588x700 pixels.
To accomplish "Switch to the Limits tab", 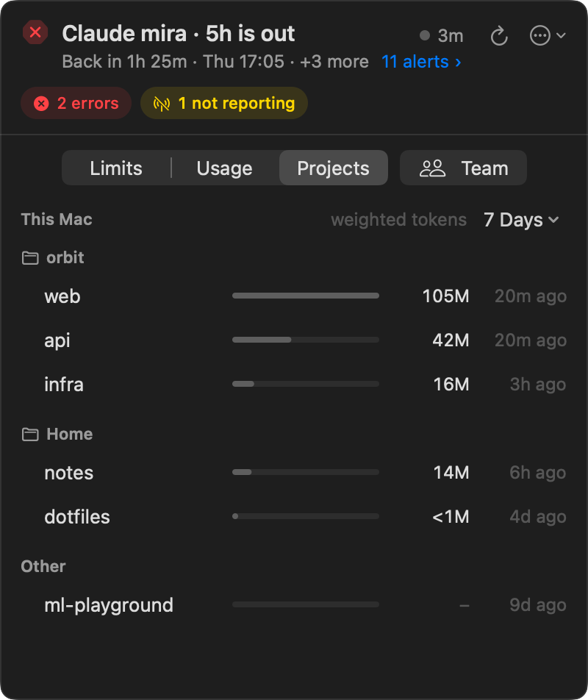I will click(x=116, y=168).
